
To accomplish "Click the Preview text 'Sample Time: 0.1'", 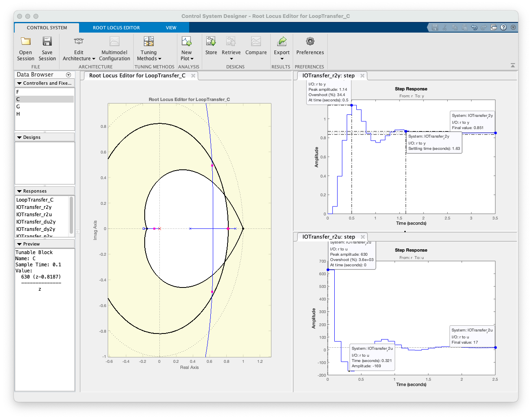I will point(38,265).
